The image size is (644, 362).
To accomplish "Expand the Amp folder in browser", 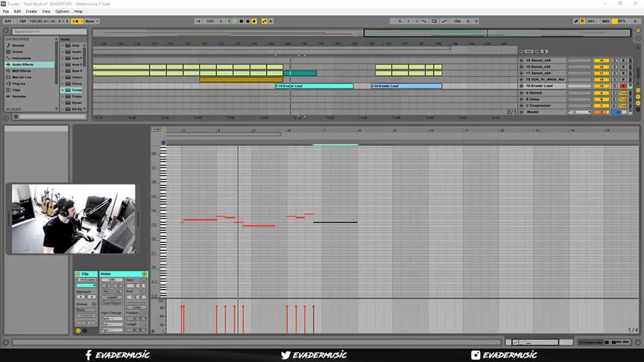I will pos(63,45).
